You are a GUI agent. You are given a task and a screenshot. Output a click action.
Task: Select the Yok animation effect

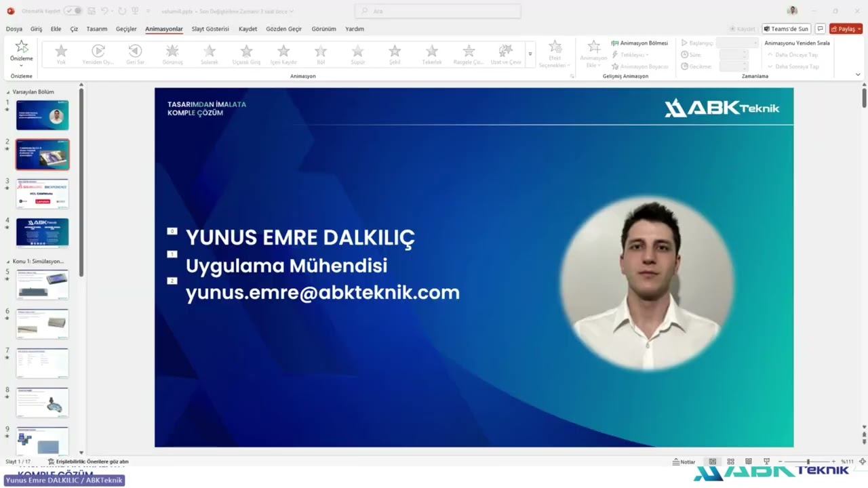click(x=61, y=54)
